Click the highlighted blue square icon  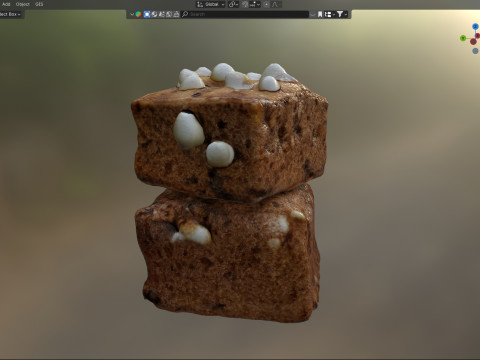coord(147,14)
